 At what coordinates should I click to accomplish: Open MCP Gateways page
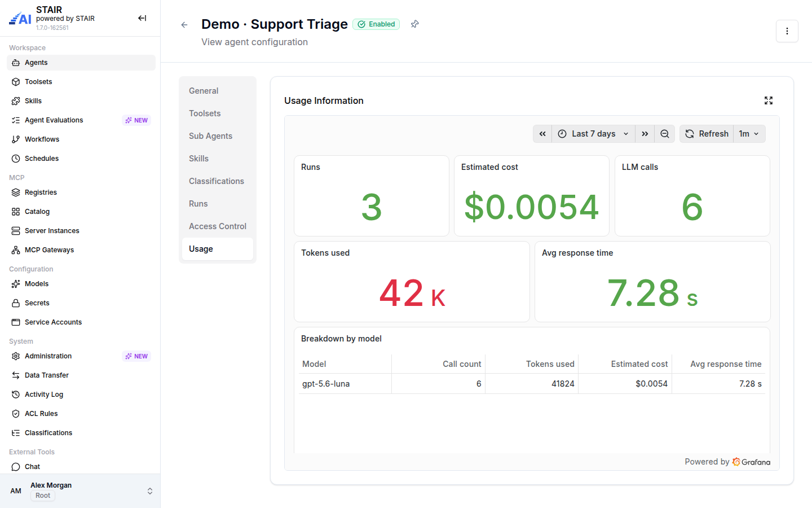click(81, 250)
